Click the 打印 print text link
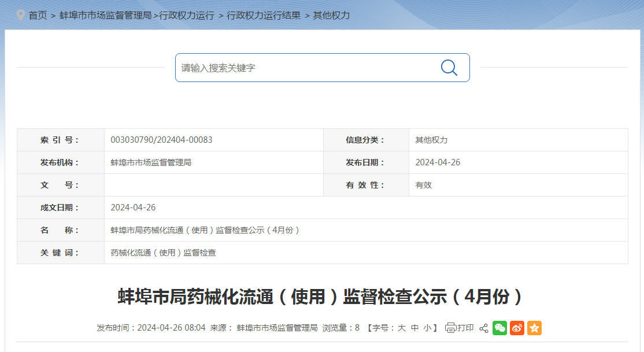The image size is (644, 352). click(465, 328)
